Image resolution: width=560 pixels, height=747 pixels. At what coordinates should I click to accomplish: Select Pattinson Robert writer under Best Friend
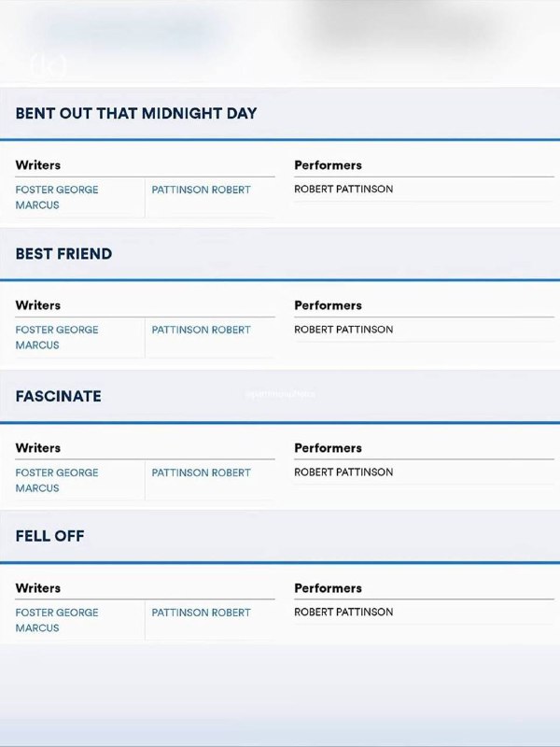pos(201,330)
